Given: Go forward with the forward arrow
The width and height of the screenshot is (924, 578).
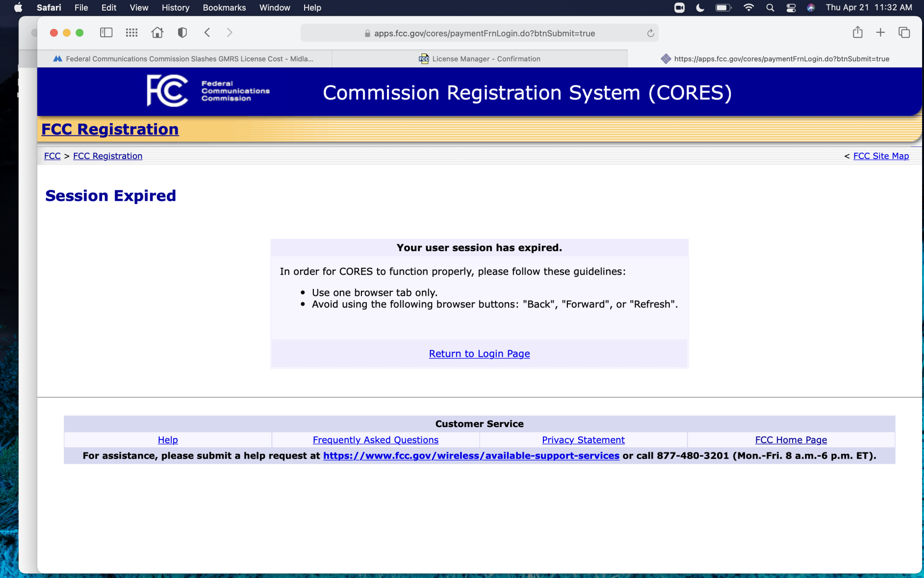Looking at the screenshot, I should point(230,33).
